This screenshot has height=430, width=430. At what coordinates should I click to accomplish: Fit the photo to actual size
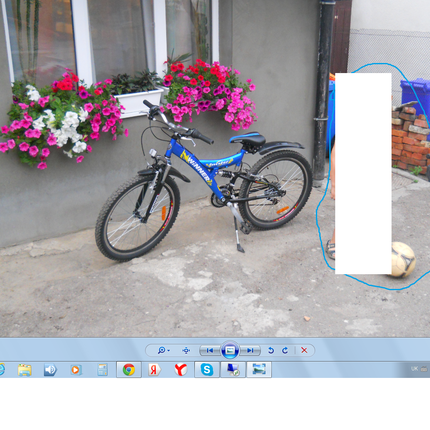(186, 350)
